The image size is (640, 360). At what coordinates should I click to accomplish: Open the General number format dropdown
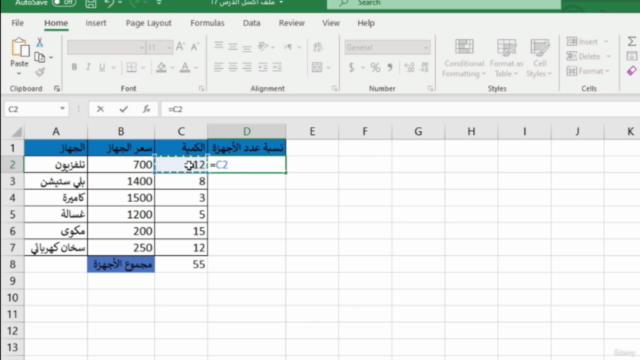point(426,48)
